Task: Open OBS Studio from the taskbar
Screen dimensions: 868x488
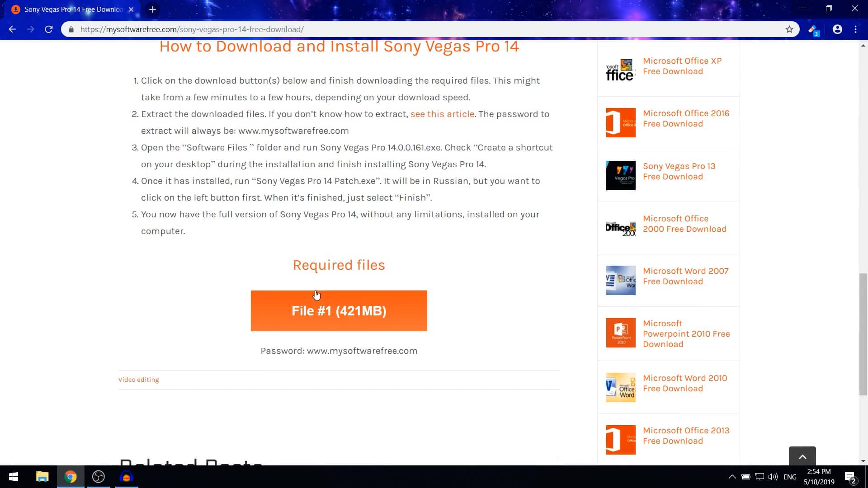Action: coord(98,477)
